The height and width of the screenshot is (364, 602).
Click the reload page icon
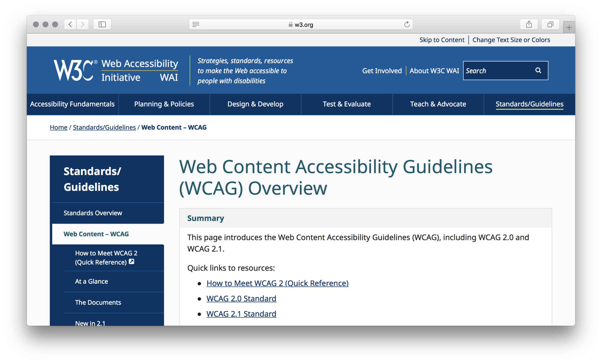point(407,25)
